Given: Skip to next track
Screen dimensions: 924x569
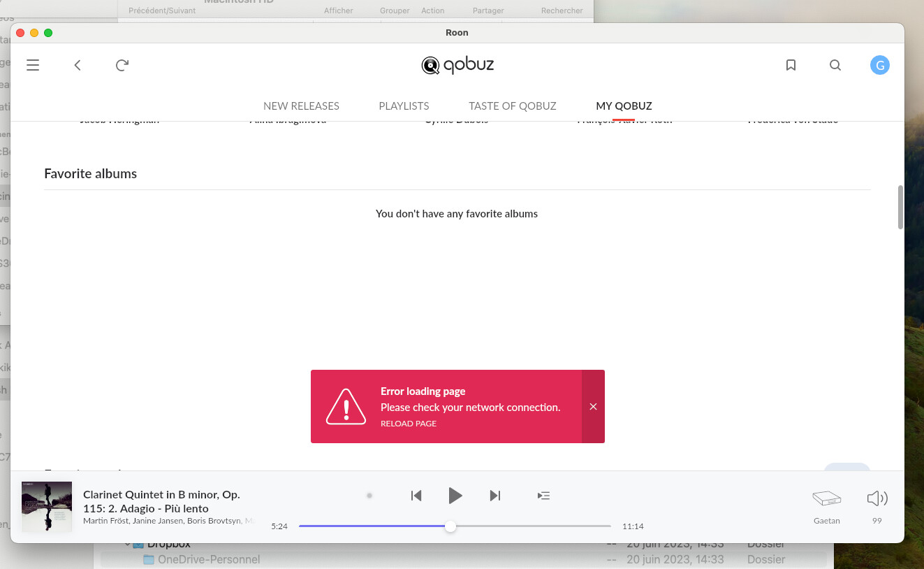Looking at the screenshot, I should coord(495,496).
